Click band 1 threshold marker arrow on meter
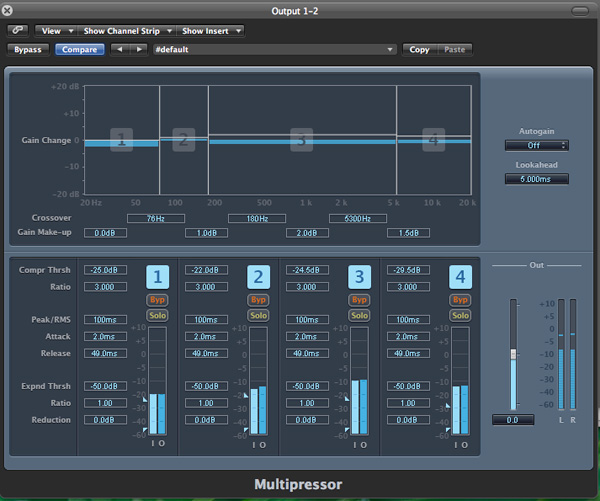The height and width of the screenshot is (501, 600). point(145,400)
